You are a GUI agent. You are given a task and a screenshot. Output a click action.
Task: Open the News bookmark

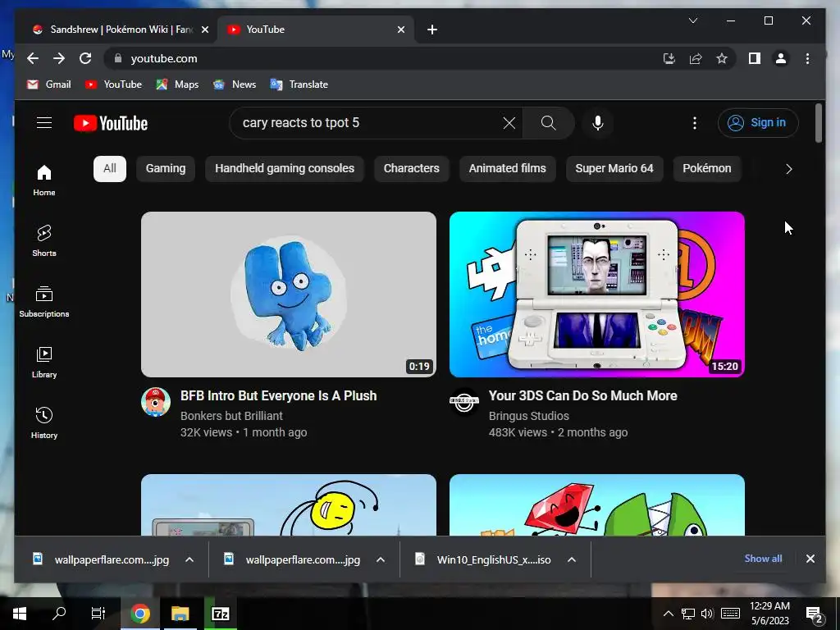(x=234, y=84)
